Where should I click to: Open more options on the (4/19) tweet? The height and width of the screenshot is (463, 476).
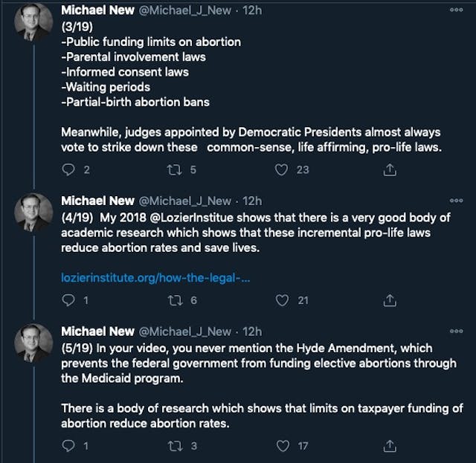click(x=456, y=201)
